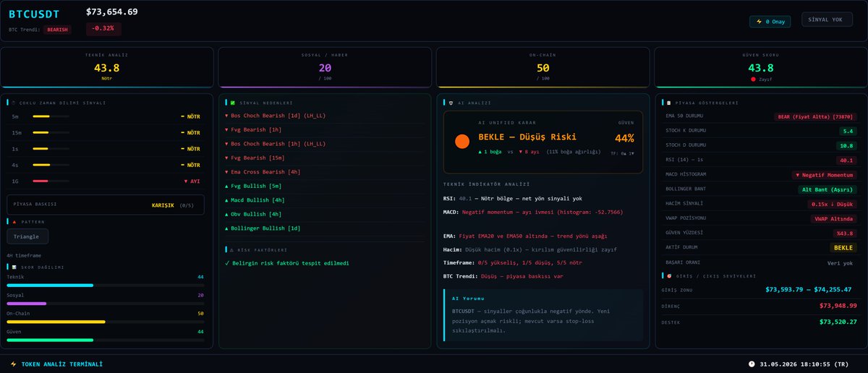Select the Bollinger Bullish [1d] row
The height and width of the screenshot is (373, 868).
pos(325,228)
